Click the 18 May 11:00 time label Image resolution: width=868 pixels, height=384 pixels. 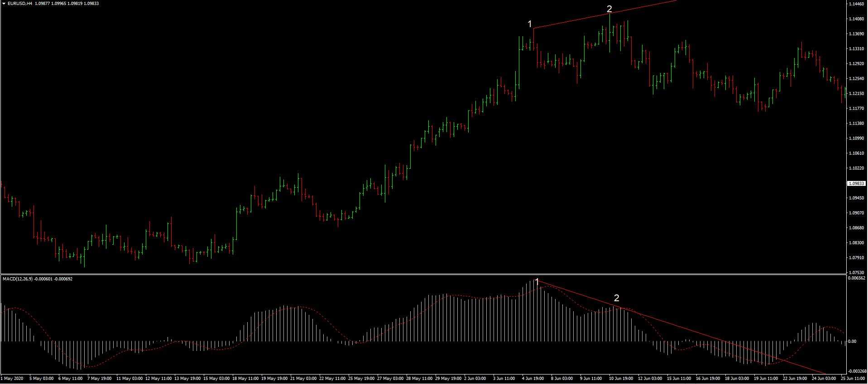point(245,378)
